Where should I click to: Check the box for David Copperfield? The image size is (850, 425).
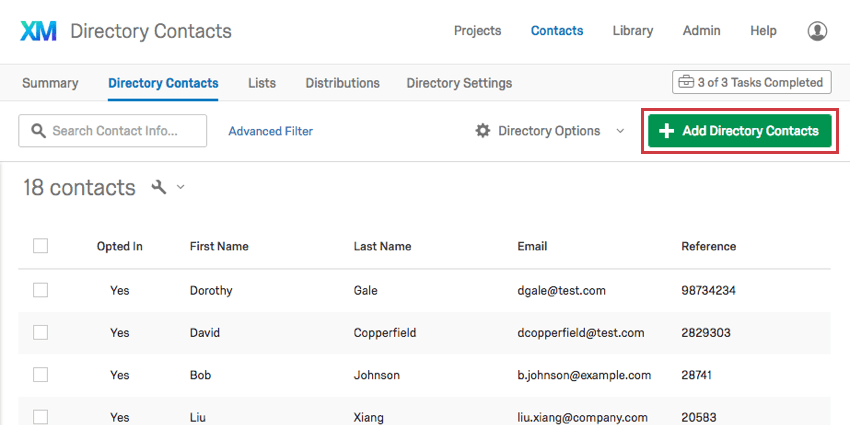tap(40, 333)
